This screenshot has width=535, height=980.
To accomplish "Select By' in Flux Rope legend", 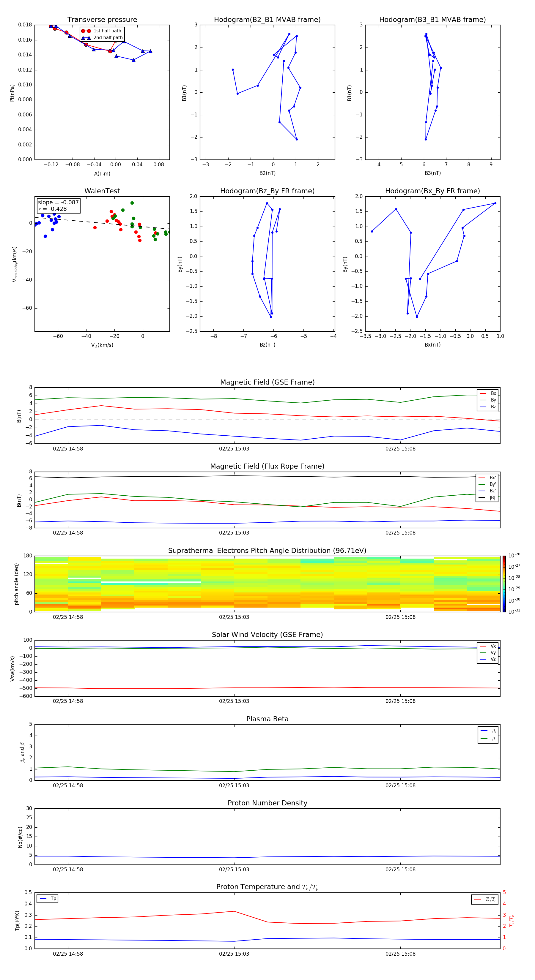I will click(x=487, y=484).
